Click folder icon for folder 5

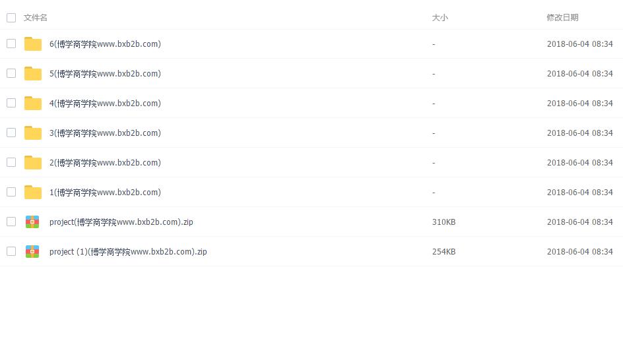pos(32,74)
